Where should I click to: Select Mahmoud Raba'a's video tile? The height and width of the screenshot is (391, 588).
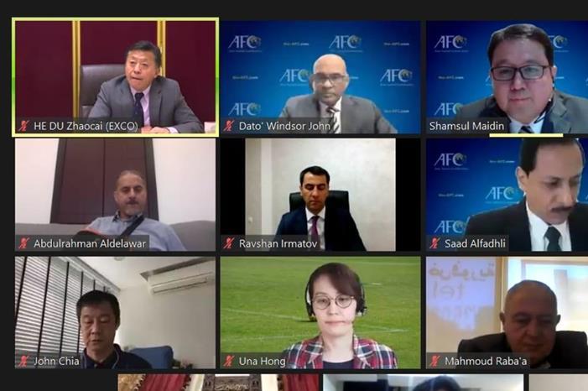(507, 313)
